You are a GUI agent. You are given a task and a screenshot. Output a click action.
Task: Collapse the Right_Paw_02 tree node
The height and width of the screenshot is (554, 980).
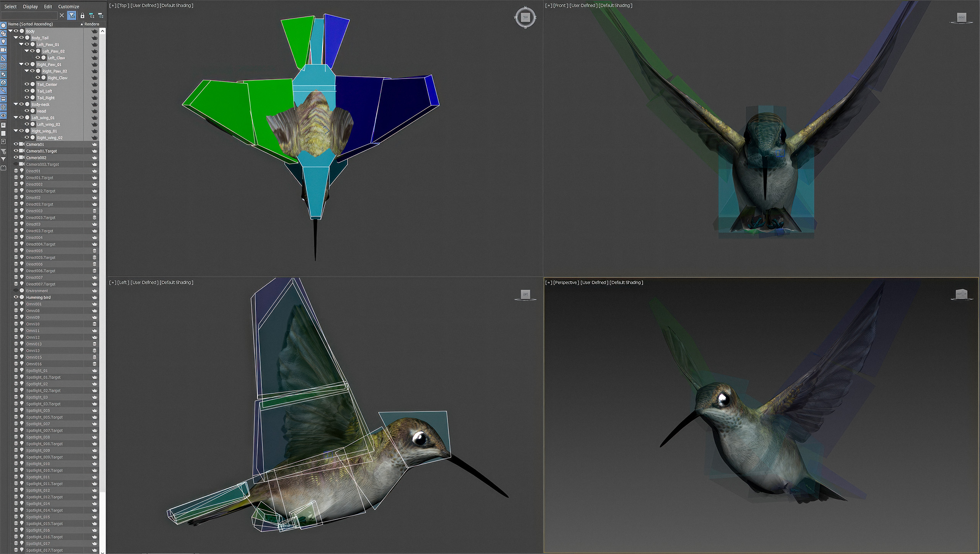click(x=26, y=71)
